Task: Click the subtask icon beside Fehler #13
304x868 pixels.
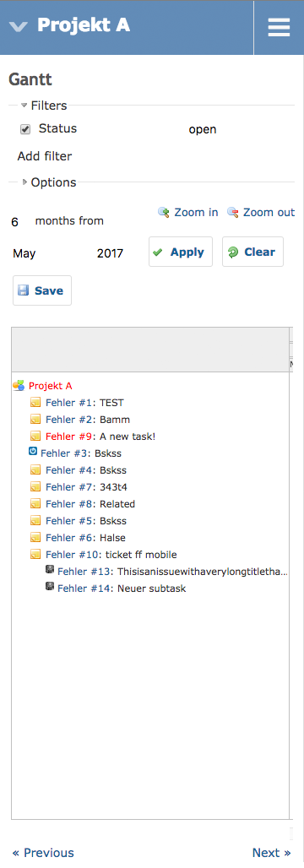Action: [49, 569]
